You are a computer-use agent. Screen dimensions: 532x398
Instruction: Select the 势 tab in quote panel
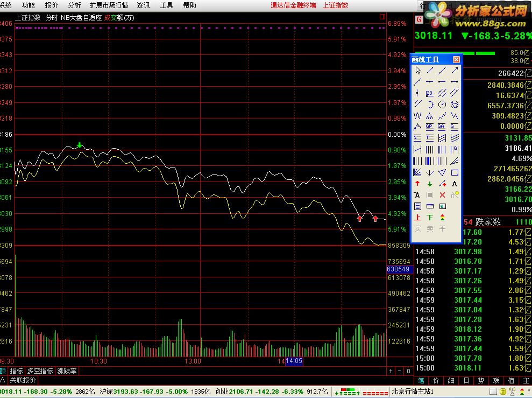pos(481,380)
